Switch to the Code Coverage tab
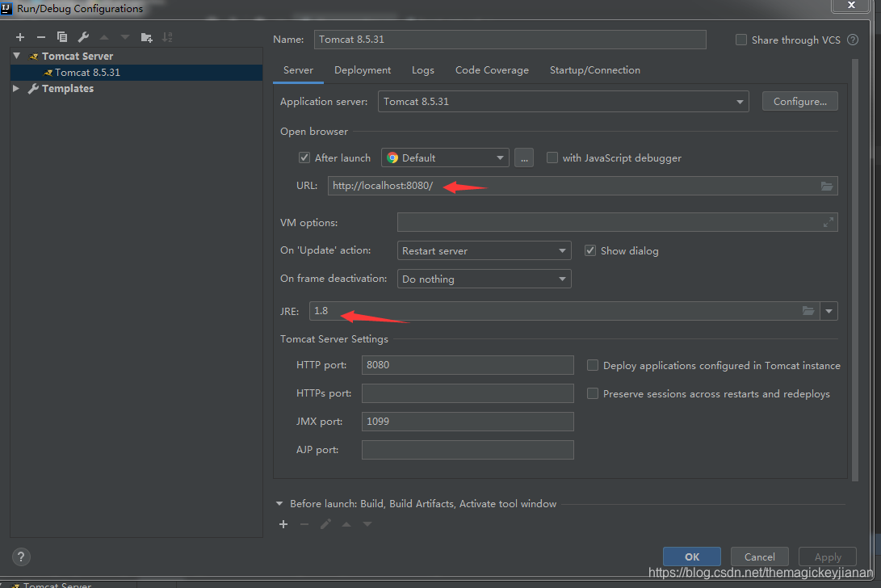881x588 pixels. pos(492,70)
